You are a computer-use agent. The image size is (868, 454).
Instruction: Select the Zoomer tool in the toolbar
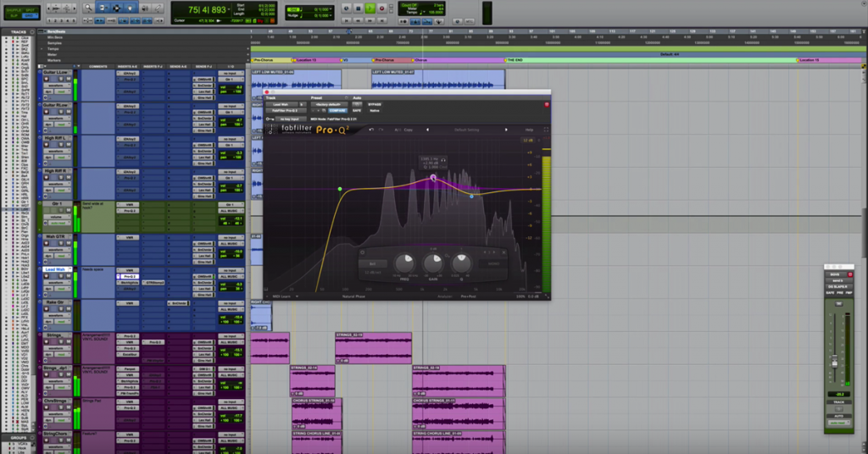[88, 8]
